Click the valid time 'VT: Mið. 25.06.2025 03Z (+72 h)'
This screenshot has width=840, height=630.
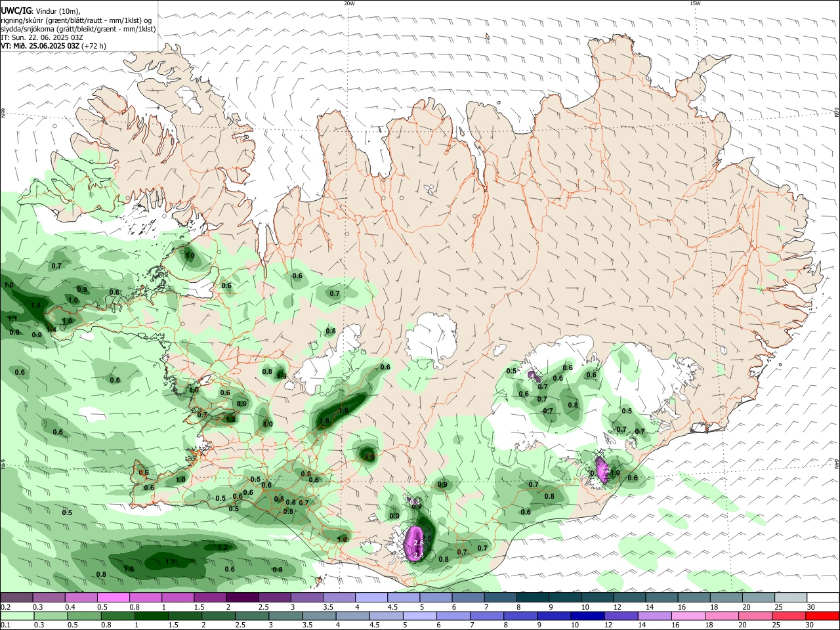tap(53, 46)
